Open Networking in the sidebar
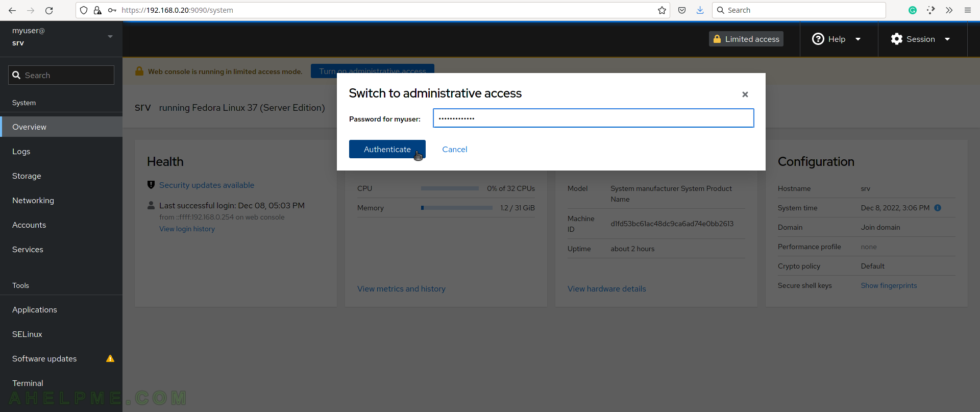 [61, 200]
